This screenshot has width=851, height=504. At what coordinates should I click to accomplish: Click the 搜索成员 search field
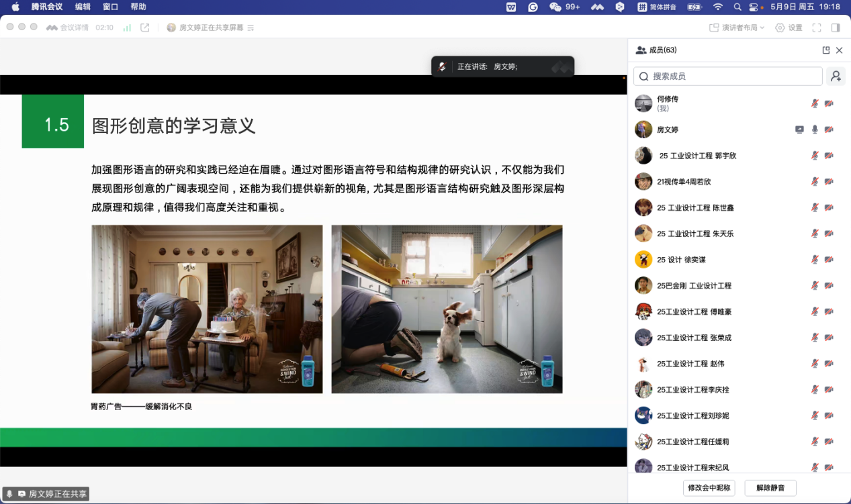(x=728, y=77)
